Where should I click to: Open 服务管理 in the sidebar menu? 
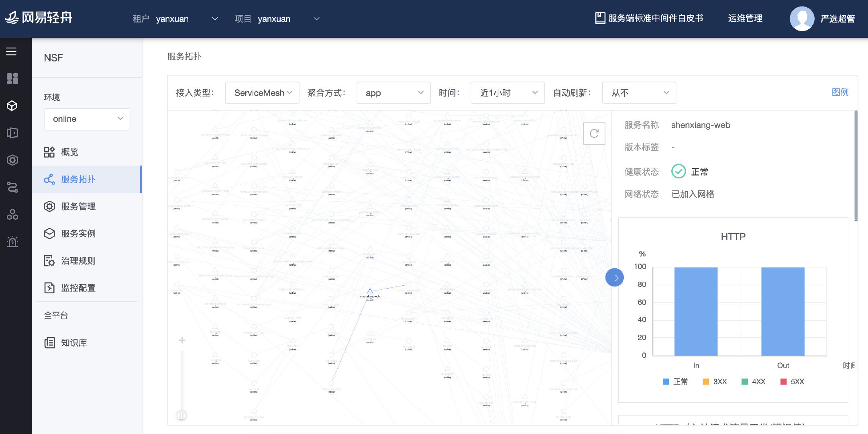pos(78,207)
